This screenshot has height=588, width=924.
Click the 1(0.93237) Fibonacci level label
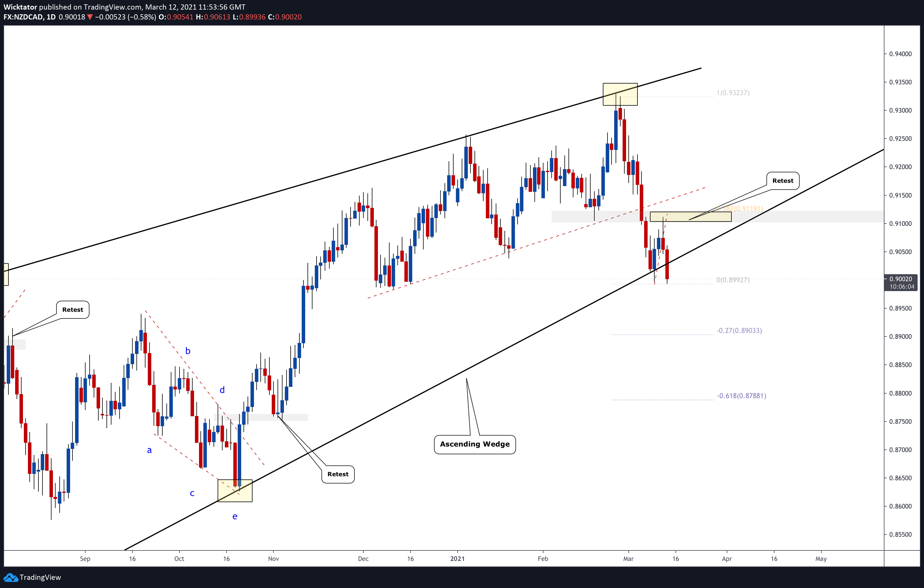click(x=733, y=93)
